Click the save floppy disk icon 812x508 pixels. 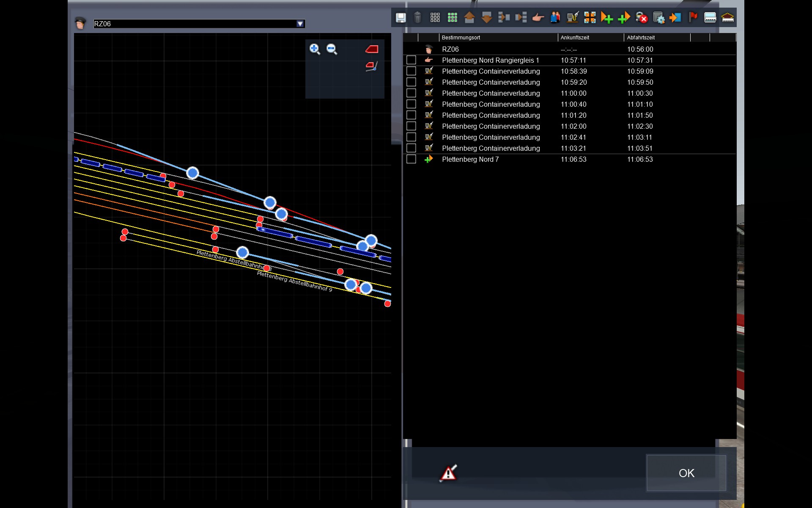pyautogui.click(x=401, y=17)
